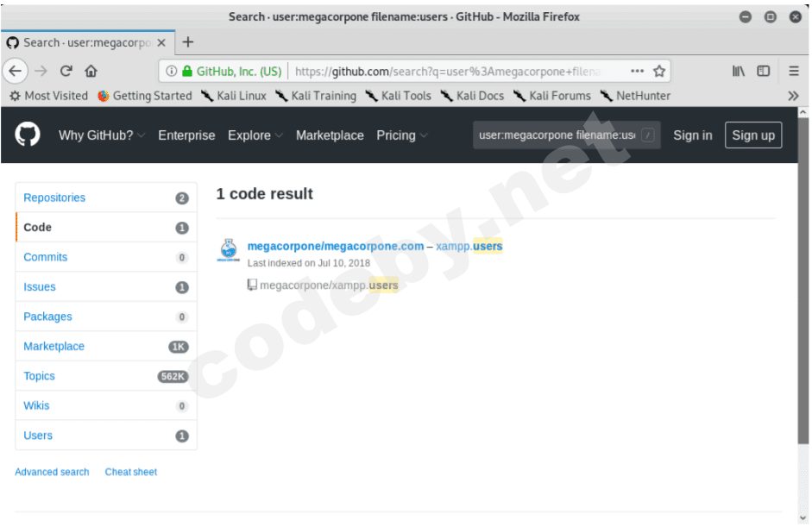Click the forward navigation arrow
Image resolution: width=812 pixels, height=527 pixels.
point(41,71)
